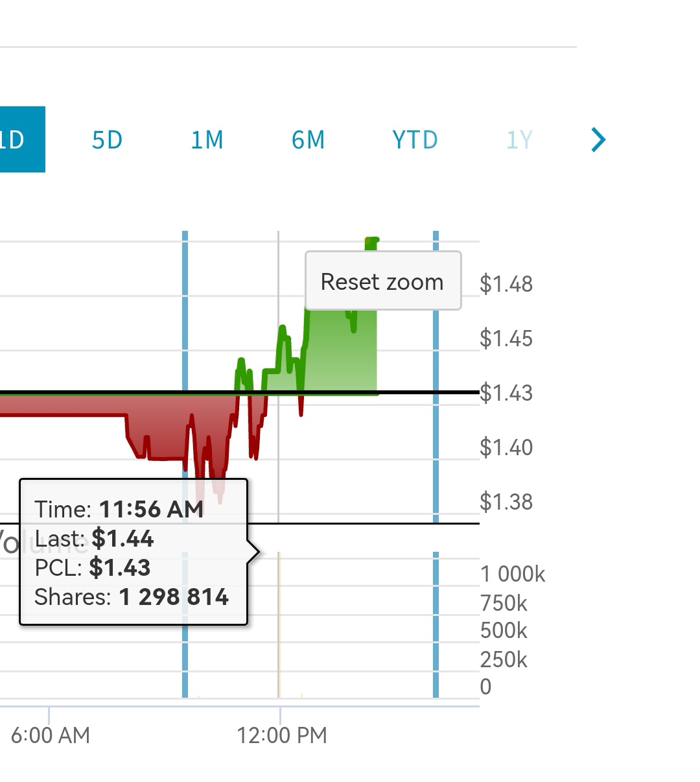Show year-to-date with YTD tab
This screenshot has height=782, width=700.
tap(415, 140)
